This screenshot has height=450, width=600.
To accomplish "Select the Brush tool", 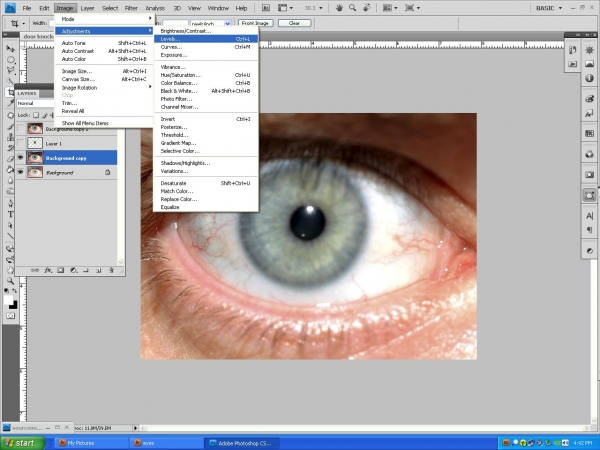I will click(x=10, y=127).
